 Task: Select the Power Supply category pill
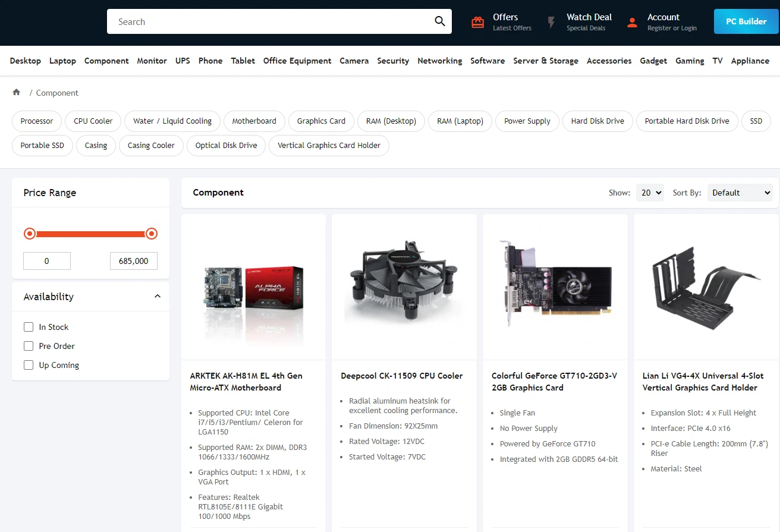[x=527, y=121]
